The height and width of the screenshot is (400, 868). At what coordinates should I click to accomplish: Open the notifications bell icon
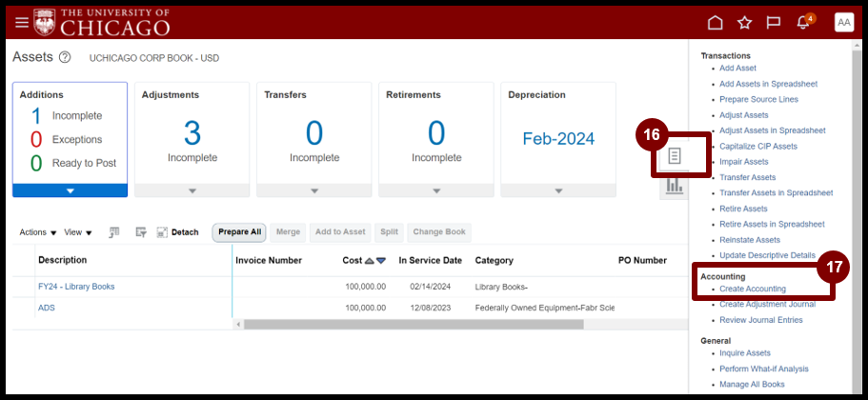pyautogui.click(x=803, y=23)
